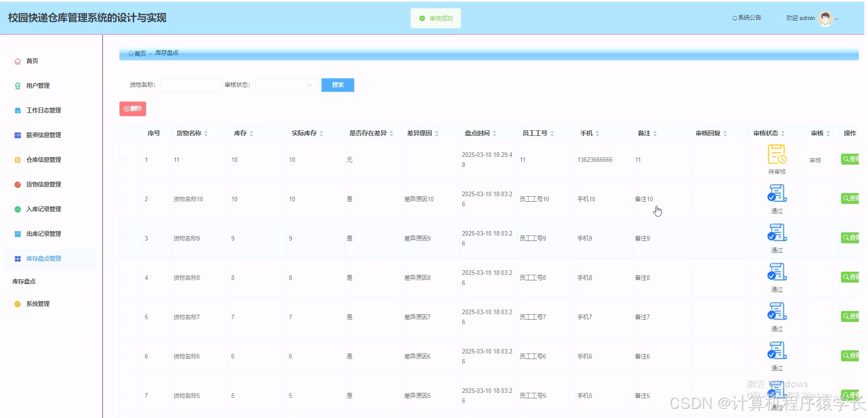The height and width of the screenshot is (418, 868).
Task: Toggle the select-all checkbox in table header
Action: point(128,133)
